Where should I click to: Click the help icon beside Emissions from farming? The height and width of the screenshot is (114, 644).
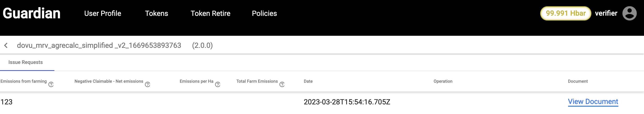[51, 84]
